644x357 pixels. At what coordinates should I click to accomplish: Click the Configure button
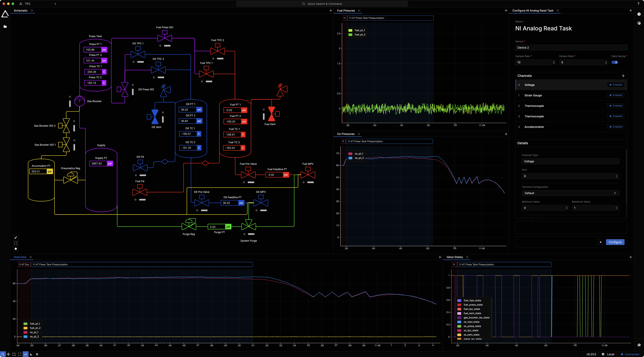[x=615, y=242]
